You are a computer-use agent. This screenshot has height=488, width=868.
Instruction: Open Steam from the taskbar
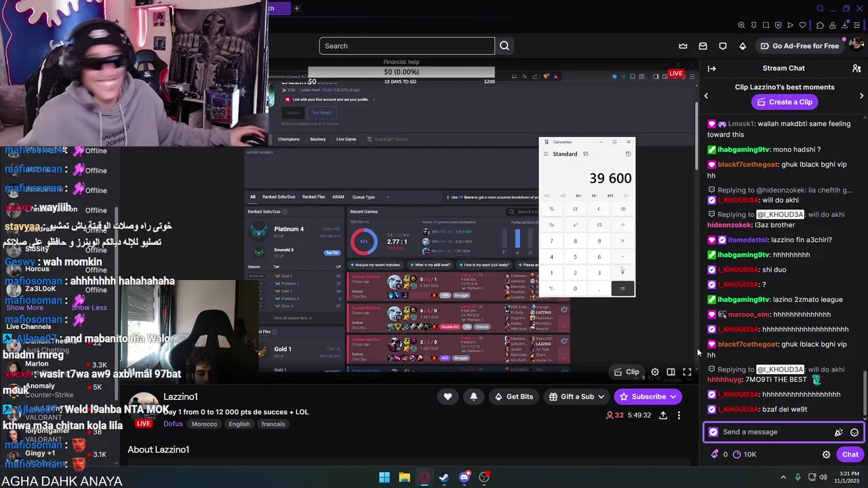(x=444, y=477)
